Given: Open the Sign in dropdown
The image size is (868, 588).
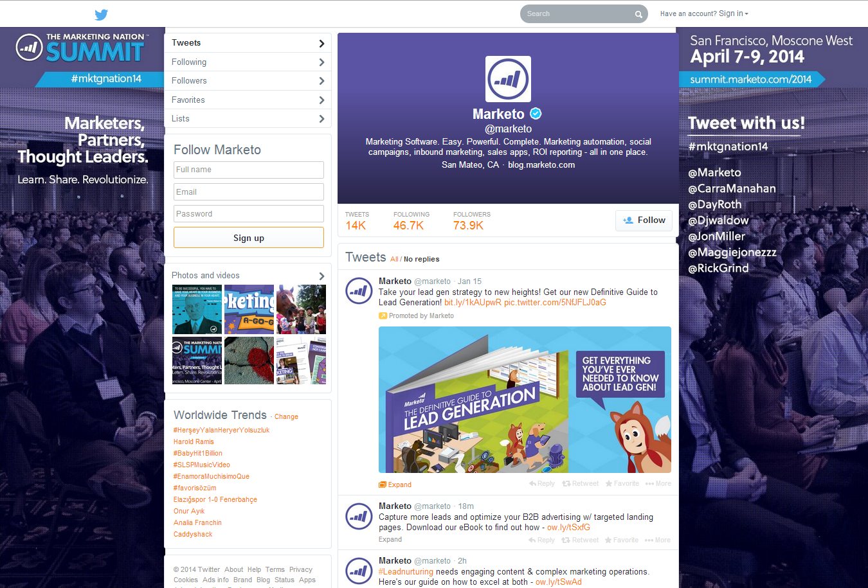Looking at the screenshot, I should (x=734, y=13).
